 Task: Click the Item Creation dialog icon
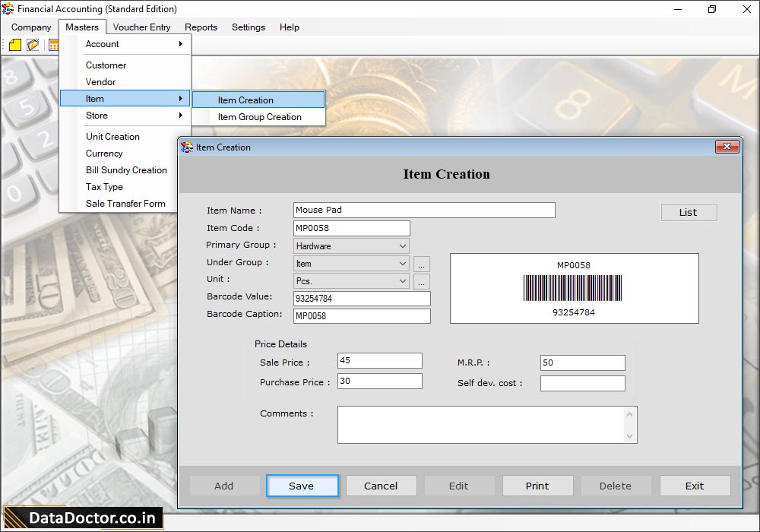point(185,147)
